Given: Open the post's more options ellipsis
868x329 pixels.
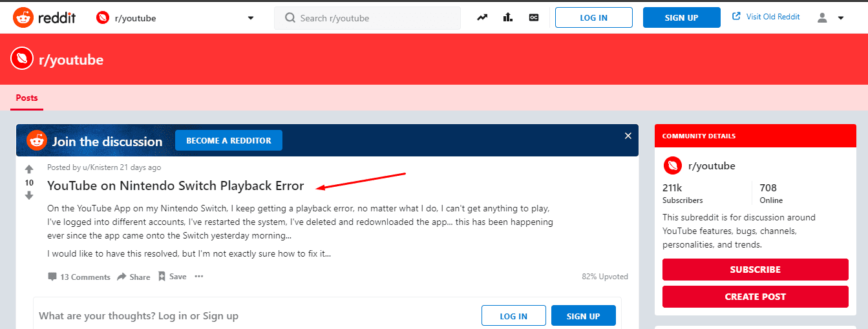Looking at the screenshot, I should click(x=199, y=277).
